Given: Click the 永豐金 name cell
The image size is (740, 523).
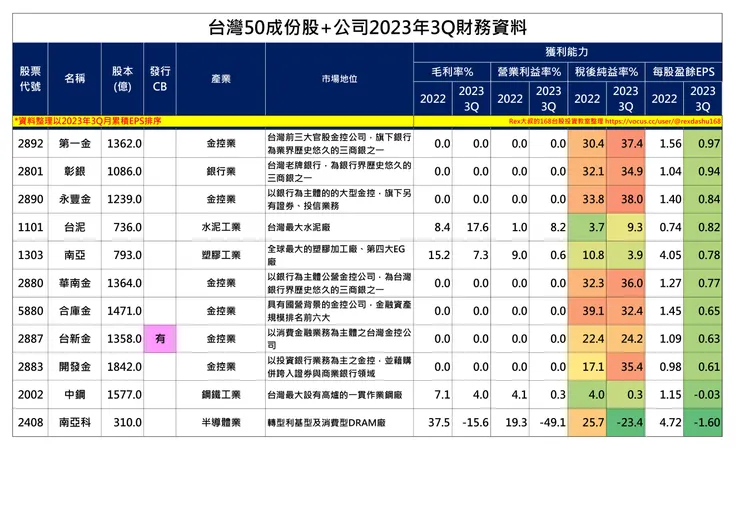Looking at the screenshot, I should coord(75,199).
